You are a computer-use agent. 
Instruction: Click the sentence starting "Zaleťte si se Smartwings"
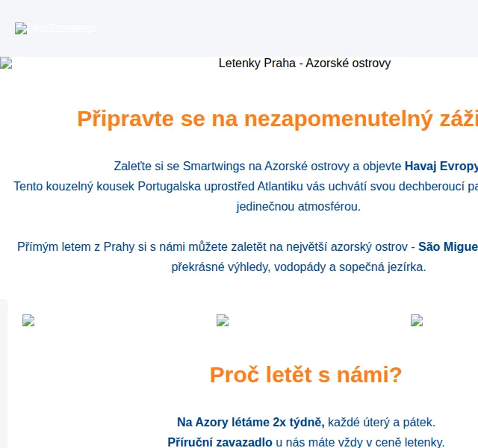(296, 166)
